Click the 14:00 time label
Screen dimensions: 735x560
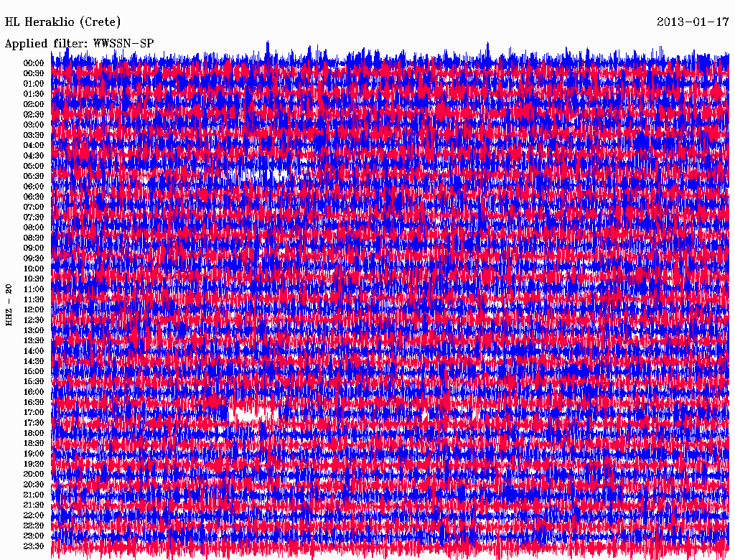point(34,351)
